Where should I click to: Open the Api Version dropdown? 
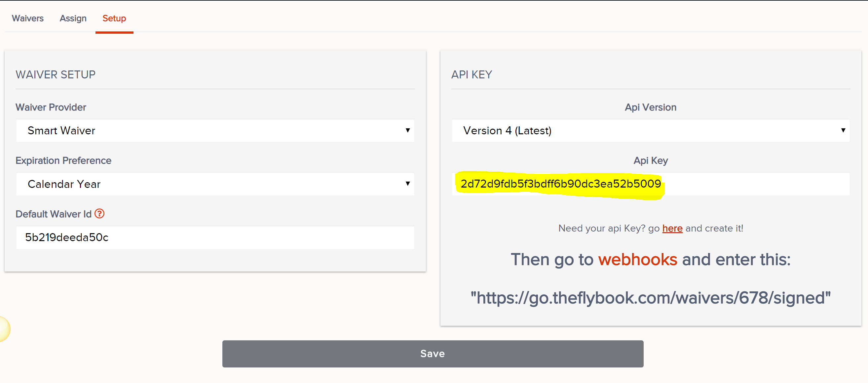[x=650, y=130]
